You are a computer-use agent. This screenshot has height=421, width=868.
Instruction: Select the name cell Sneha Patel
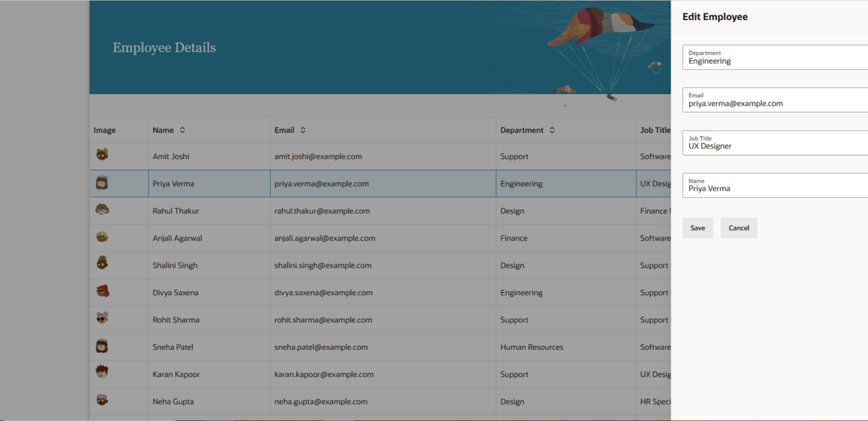click(209, 348)
